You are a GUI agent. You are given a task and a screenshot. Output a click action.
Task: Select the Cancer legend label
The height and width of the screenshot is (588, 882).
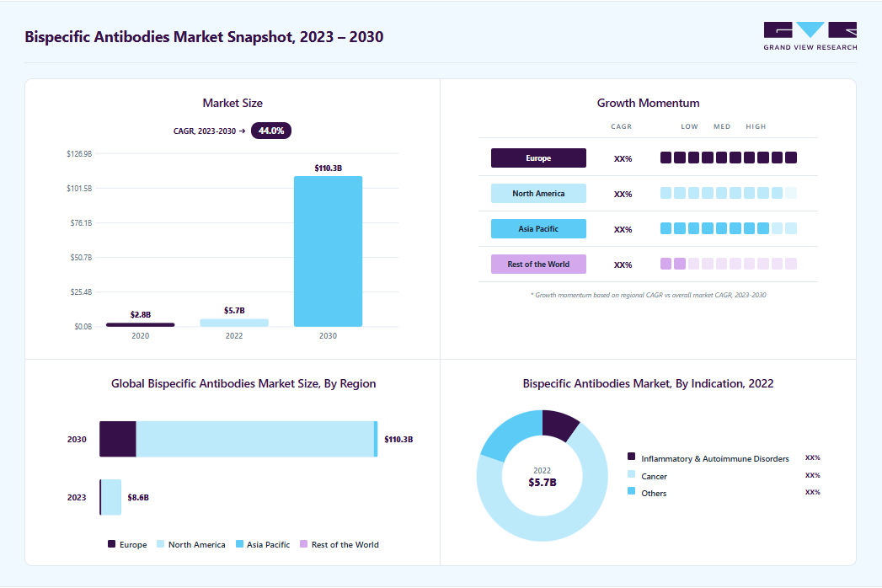click(654, 477)
